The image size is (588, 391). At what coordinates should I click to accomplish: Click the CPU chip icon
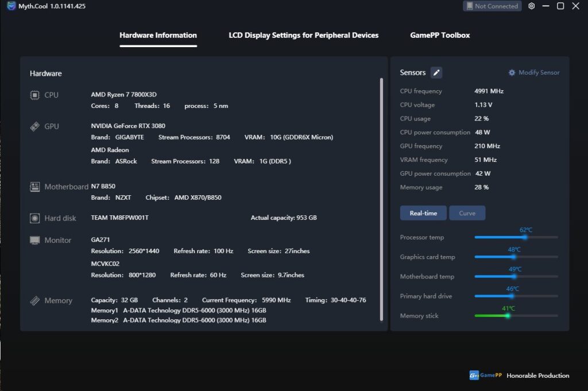pos(35,95)
